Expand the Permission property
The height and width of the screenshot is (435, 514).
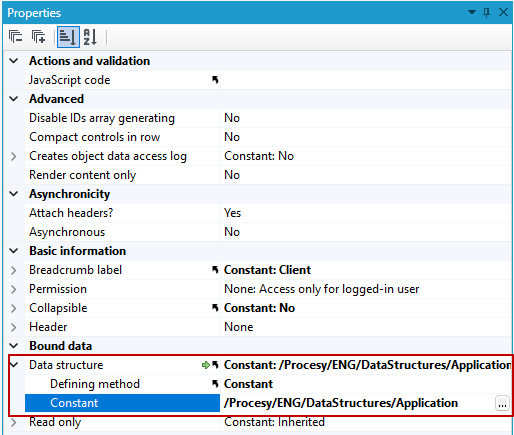[14, 289]
